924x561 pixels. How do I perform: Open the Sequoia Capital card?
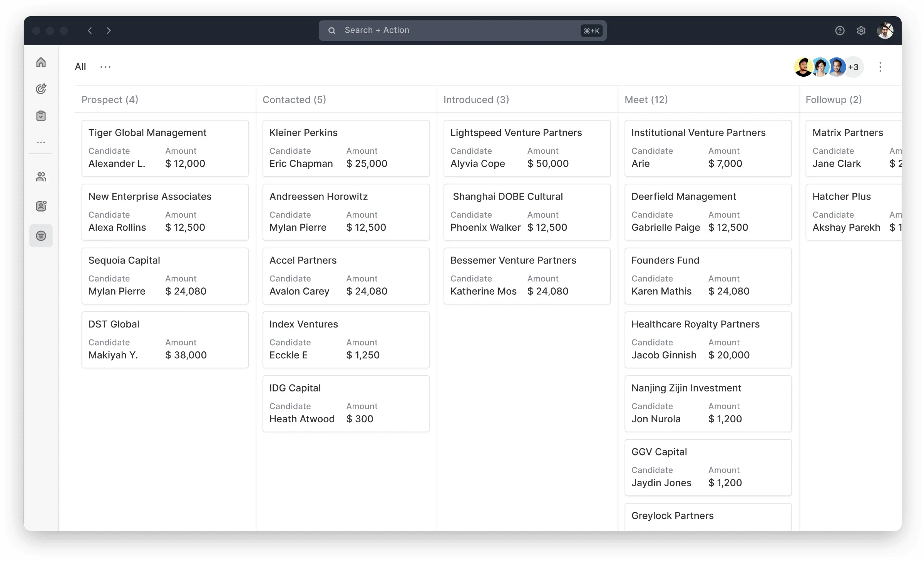(165, 276)
